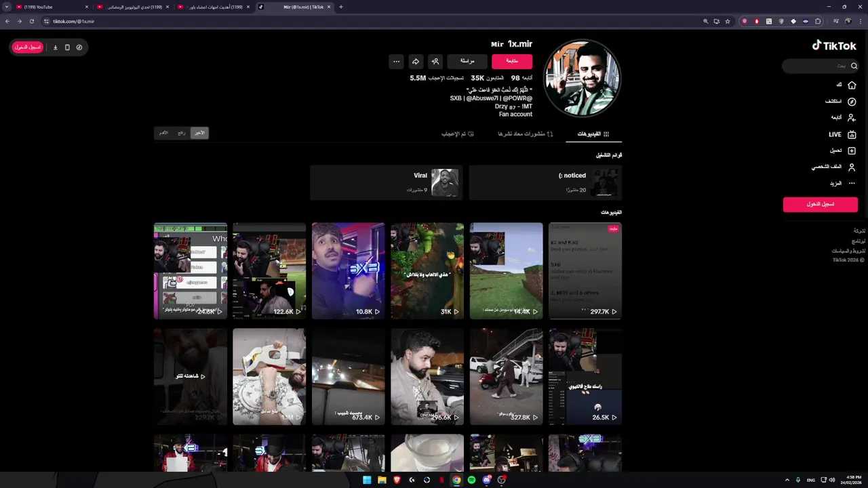Show hidden system tray icons chevron
868x488 pixels.
click(787, 480)
